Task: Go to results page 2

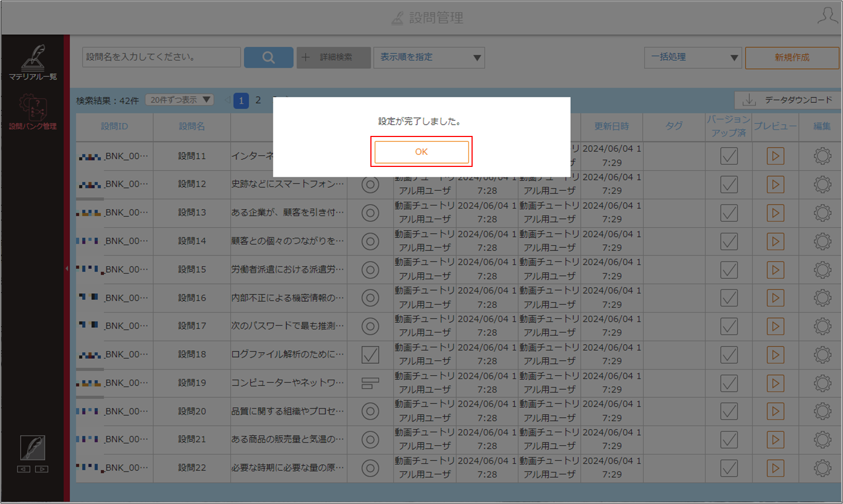Action: point(258,100)
